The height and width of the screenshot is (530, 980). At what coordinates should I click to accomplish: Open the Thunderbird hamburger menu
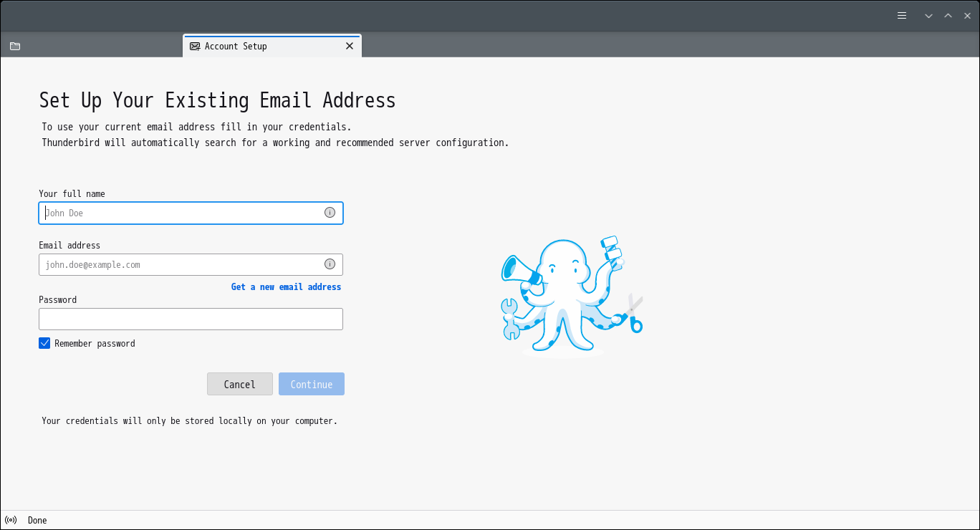(902, 16)
